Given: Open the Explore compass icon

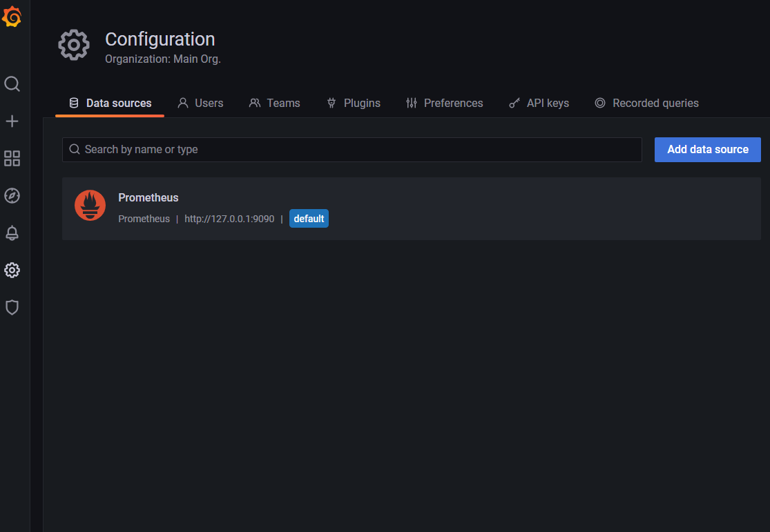Looking at the screenshot, I should (x=12, y=196).
